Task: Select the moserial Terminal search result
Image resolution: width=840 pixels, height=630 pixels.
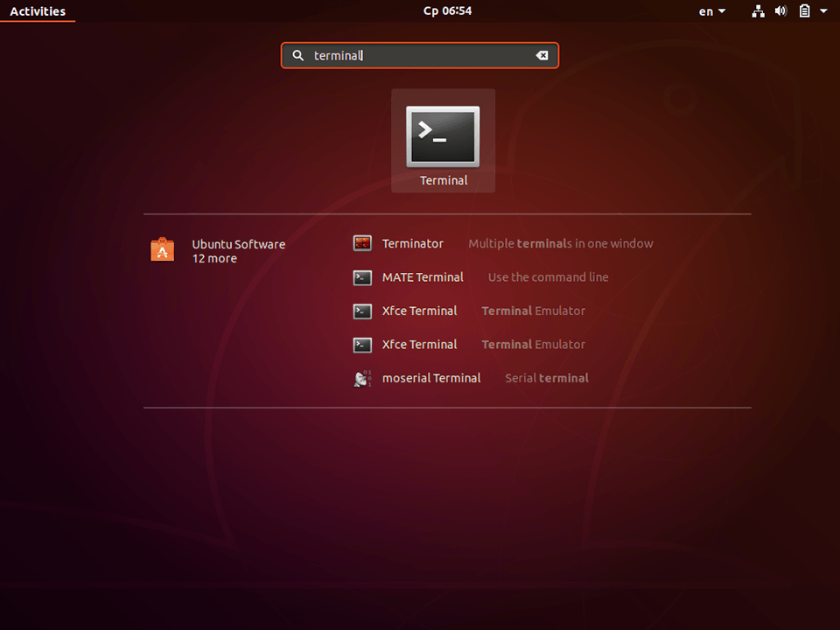Action: 431,378
